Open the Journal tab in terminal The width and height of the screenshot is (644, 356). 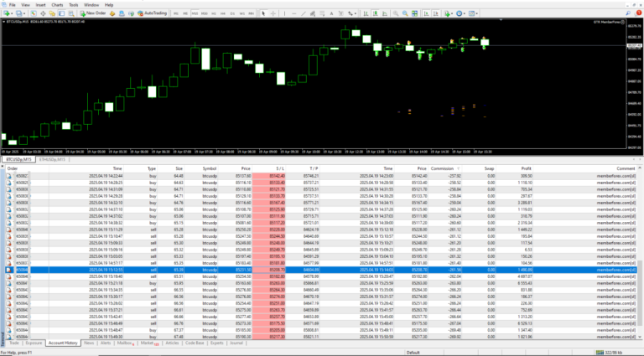[x=236, y=343]
